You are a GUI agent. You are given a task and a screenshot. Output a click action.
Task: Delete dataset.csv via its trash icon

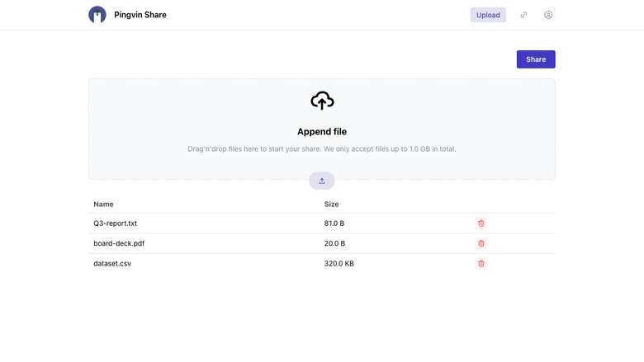481,264
